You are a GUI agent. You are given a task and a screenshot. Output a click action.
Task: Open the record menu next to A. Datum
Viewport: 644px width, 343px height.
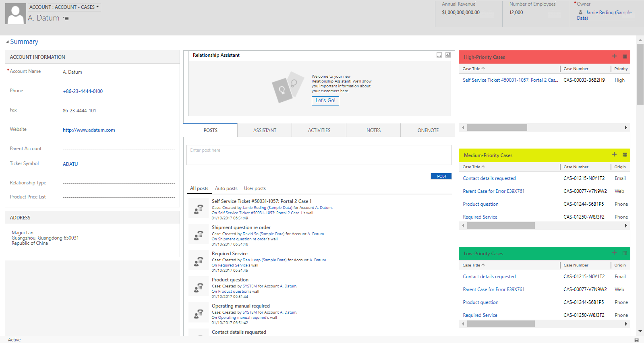click(66, 19)
